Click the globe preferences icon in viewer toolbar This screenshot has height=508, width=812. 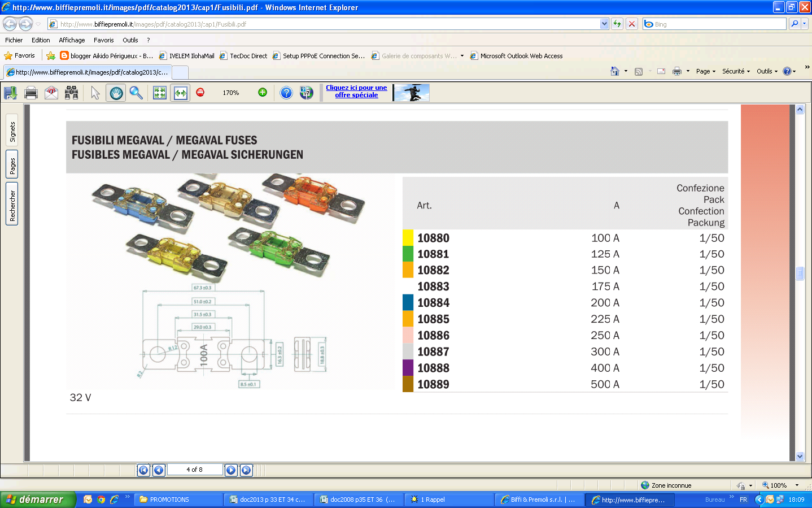(306, 93)
